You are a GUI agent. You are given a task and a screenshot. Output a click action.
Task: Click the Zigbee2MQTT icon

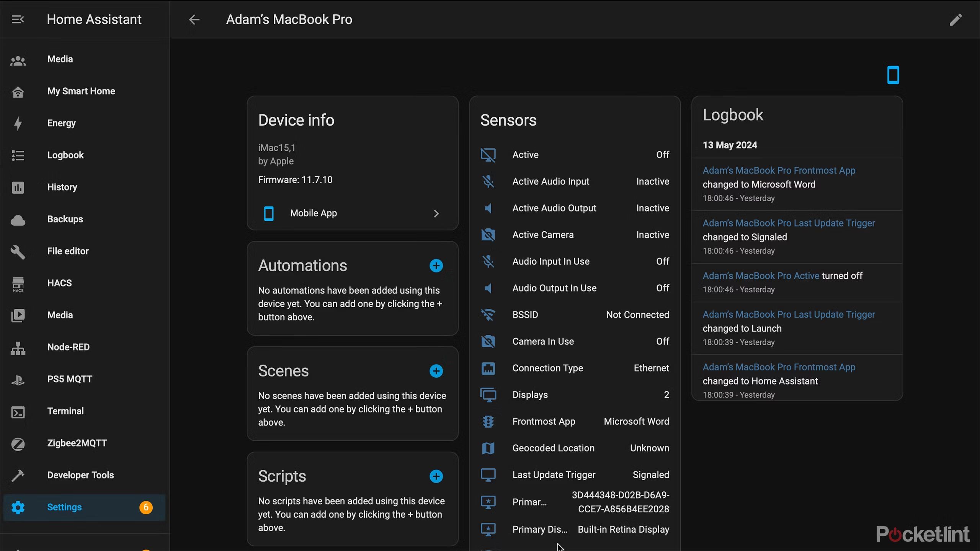click(18, 444)
